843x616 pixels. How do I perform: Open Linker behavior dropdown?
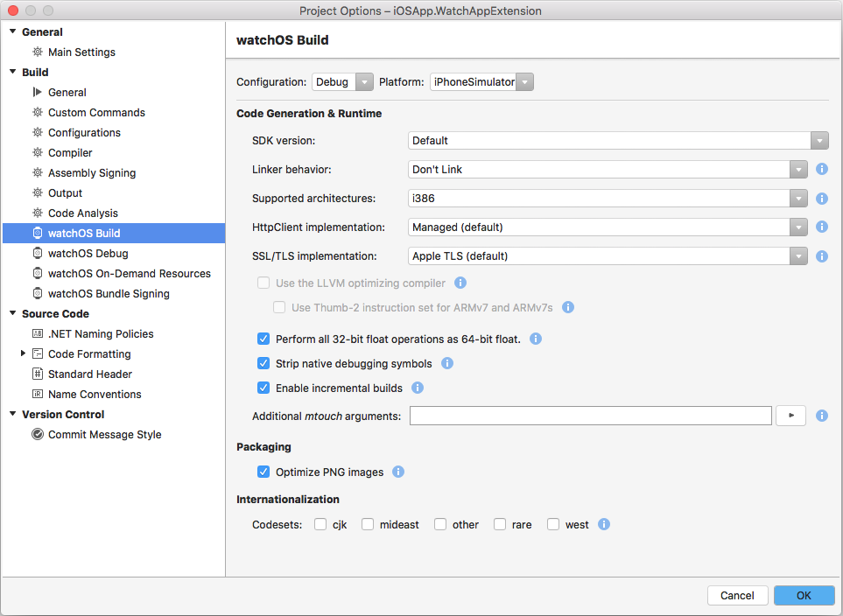point(608,170)
